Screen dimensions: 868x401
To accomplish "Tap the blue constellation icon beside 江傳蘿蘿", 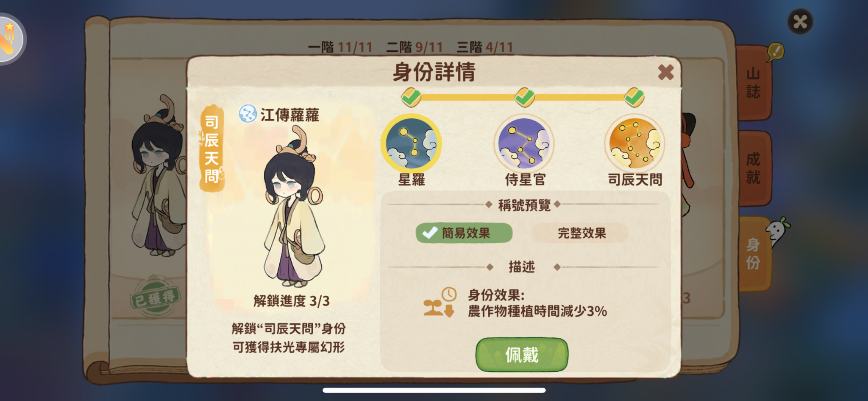I will 248,114.
